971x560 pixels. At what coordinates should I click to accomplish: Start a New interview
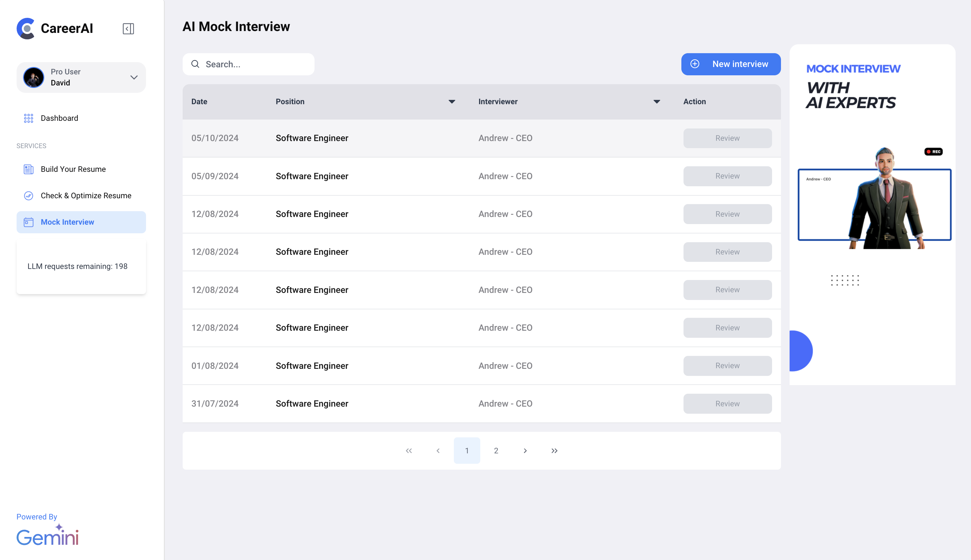pyautogui.click(x=731, y=64)
